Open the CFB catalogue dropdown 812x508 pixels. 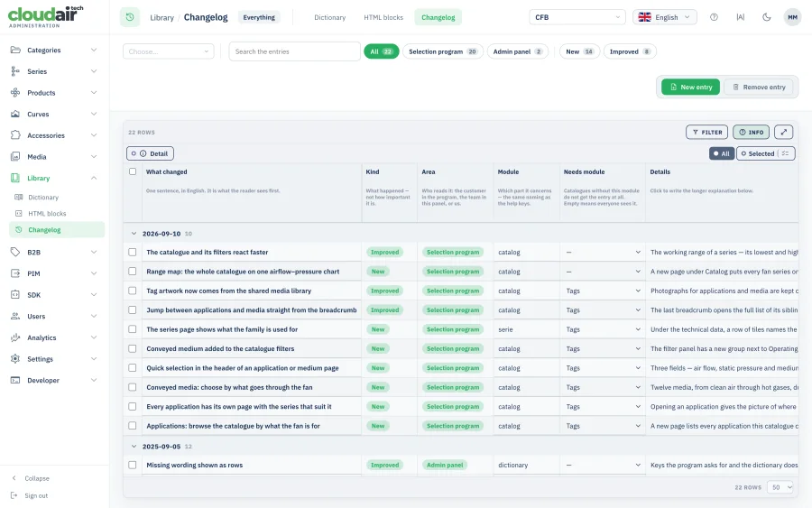(577, 17)
